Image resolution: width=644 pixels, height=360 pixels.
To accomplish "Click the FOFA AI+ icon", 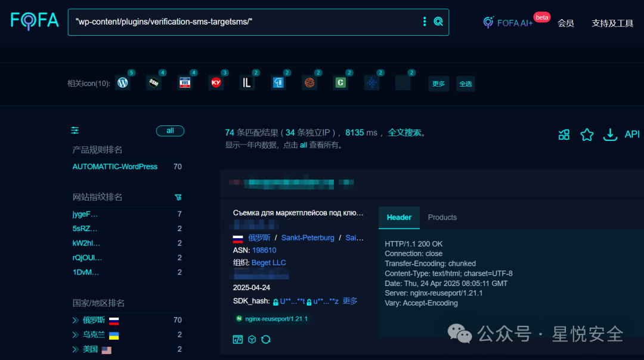I will pyautogui.click(x=488, y=22).
